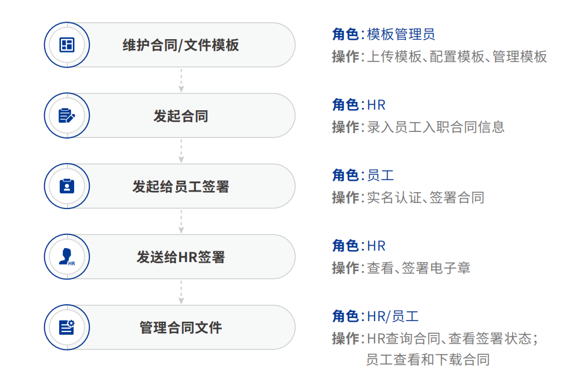Select the 维护合同/文件模板 step
Image resolution: width=588 pixels, height=391 pixels.
[x=181, y=45]
